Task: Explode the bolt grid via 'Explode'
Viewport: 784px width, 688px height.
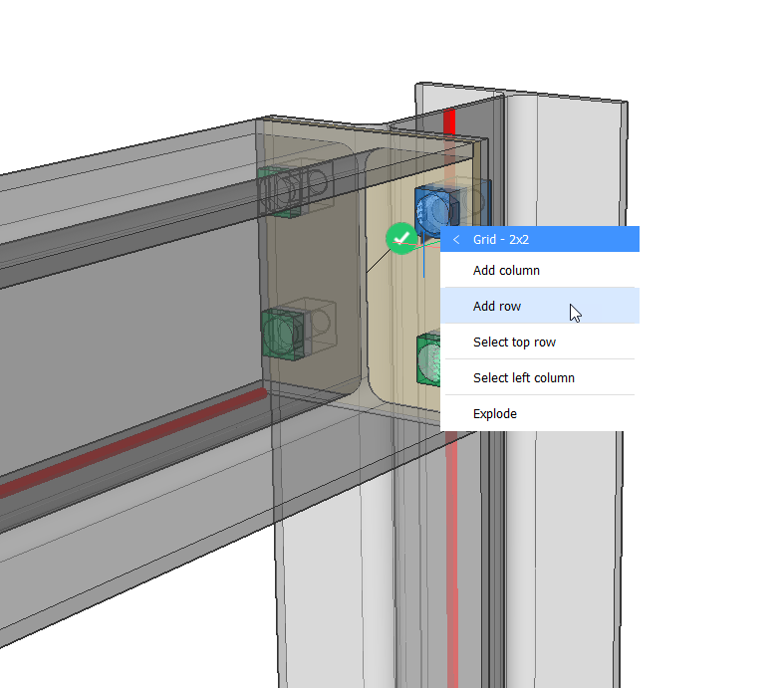Action: [x=495, y=414]
